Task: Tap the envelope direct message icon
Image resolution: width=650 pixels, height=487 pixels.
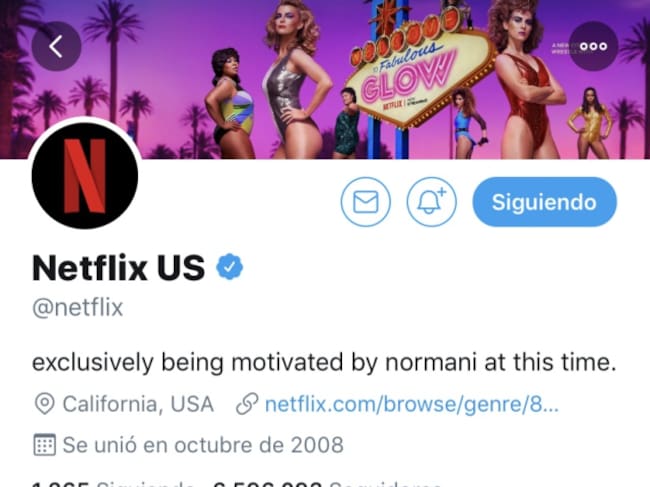Action: [365, 202]
